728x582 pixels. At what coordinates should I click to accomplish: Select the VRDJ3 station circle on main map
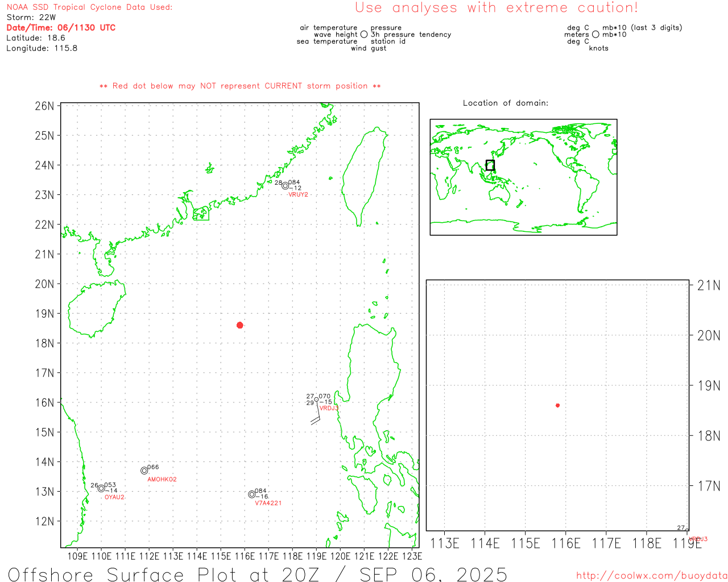[x=316, y=400]
